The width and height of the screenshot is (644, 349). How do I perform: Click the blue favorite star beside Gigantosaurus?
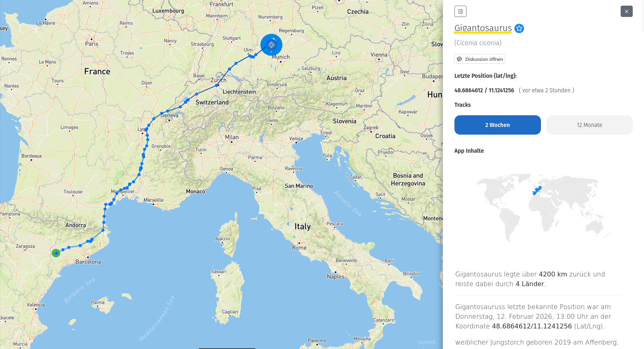click(x=519, y=28)
